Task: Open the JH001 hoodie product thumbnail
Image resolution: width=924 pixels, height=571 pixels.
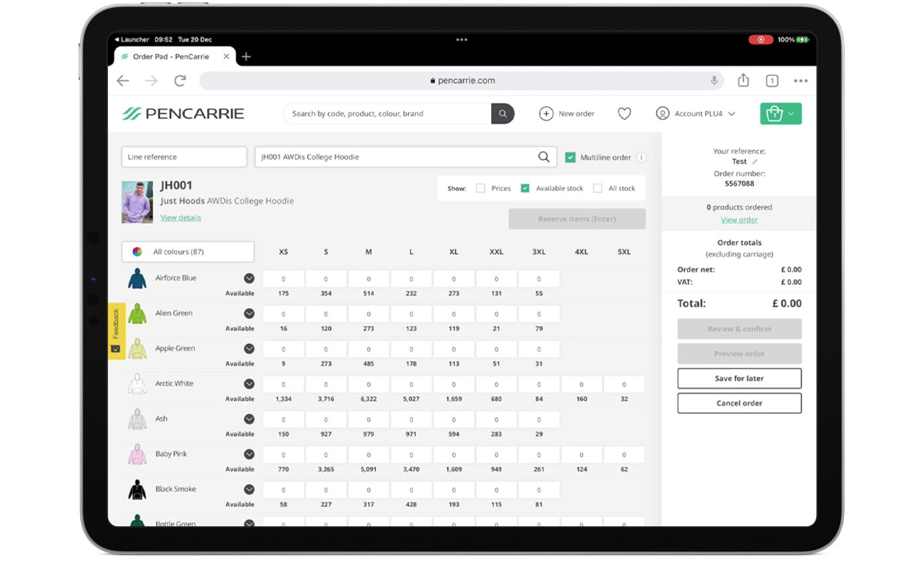Action: [137, 202]
